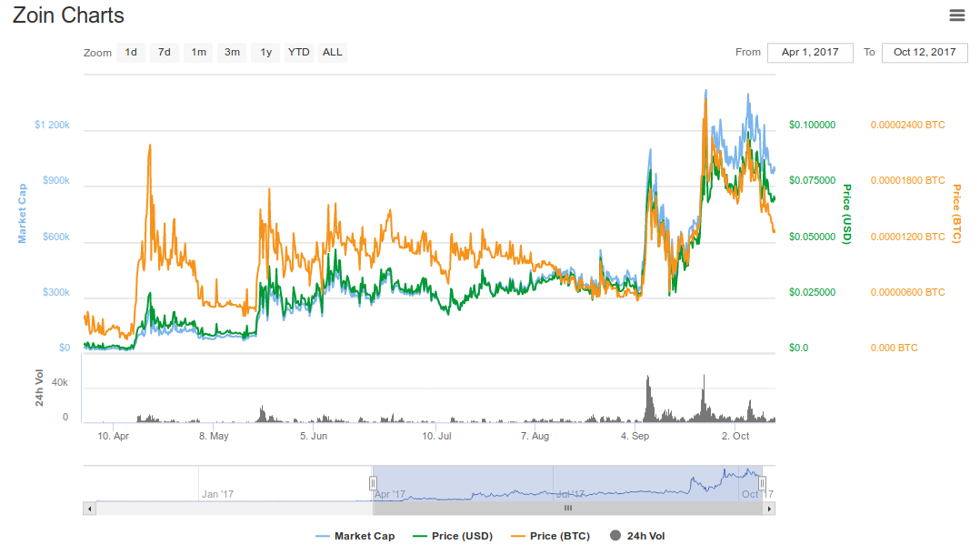Set zoom to YTD
This screenshot has width=980, height=545.
point(299,53)
